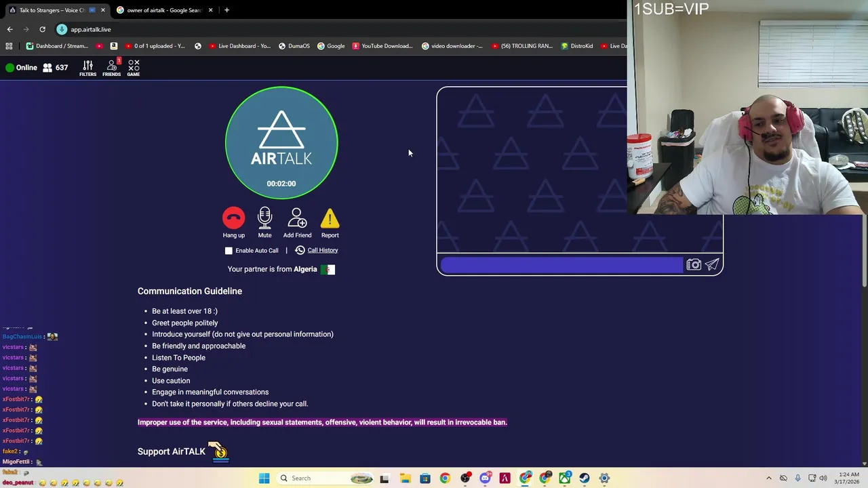Viewport: 868px width, 488px height.
Task: Click the app.airtalk.live address bar
Action: point(339,29)
